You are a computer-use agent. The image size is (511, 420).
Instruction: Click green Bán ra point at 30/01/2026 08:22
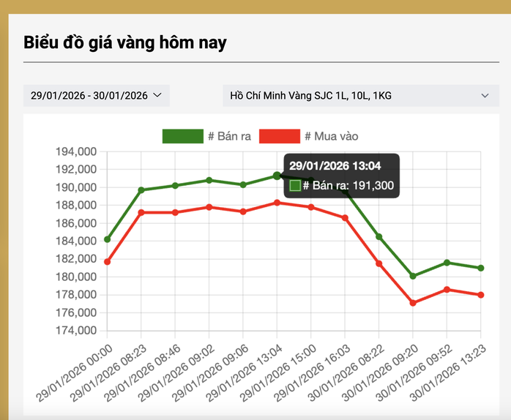[x=379, y=236]
